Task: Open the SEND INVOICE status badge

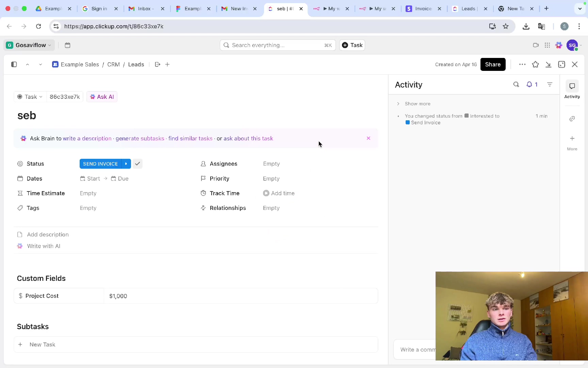Action: click(100, 164)
